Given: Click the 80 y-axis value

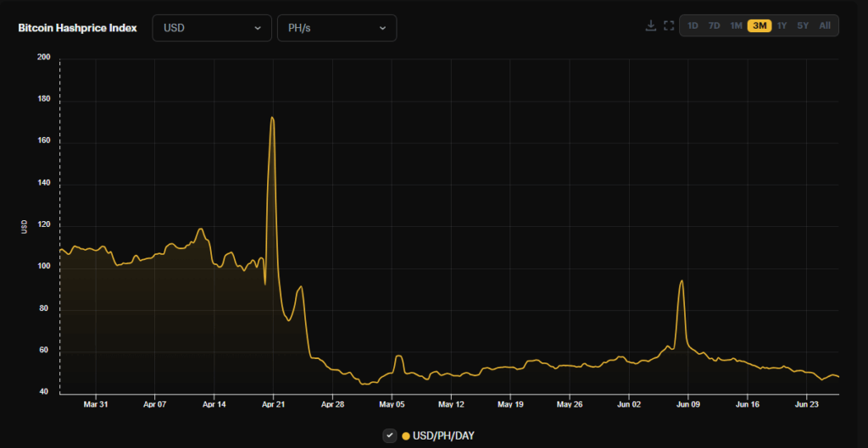Looking at the screenshot, I should 46,308.
